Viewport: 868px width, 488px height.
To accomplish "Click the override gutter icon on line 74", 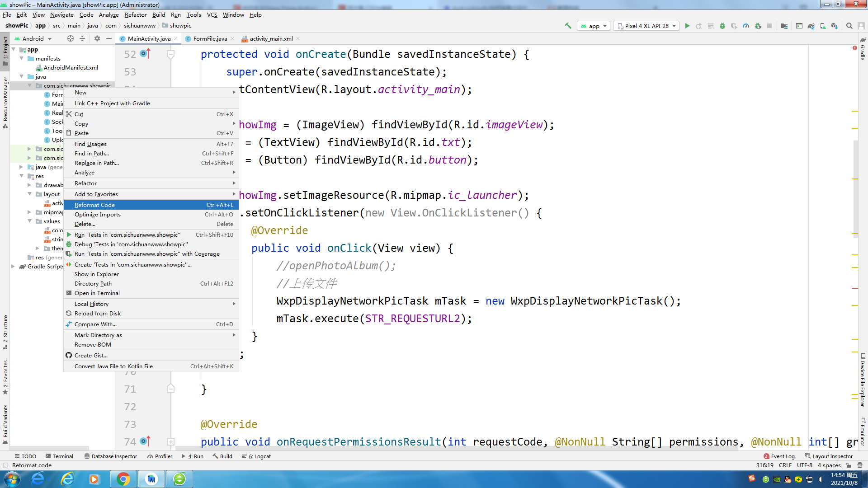I will tap(145, 441).
